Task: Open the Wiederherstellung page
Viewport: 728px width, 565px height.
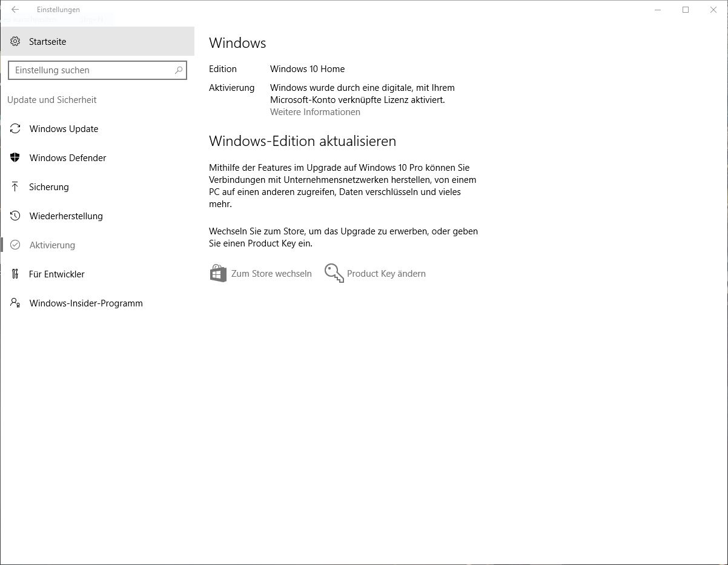Action: tap(97, 216)
